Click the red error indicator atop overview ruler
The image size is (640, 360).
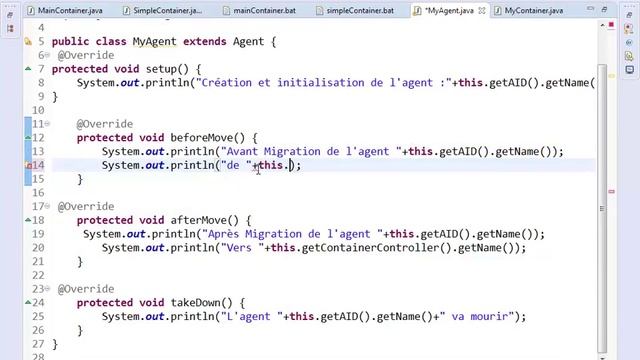(611, 25)
